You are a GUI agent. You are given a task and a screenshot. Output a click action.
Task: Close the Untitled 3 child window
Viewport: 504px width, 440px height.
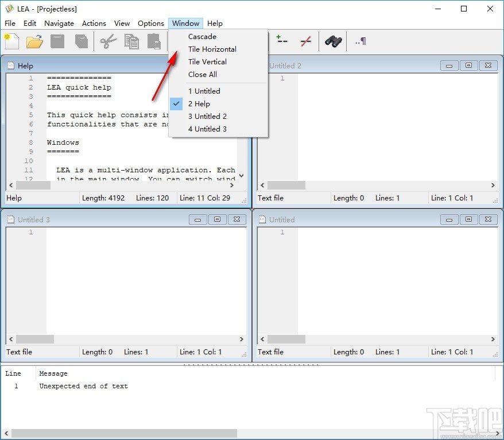point(237,219)
